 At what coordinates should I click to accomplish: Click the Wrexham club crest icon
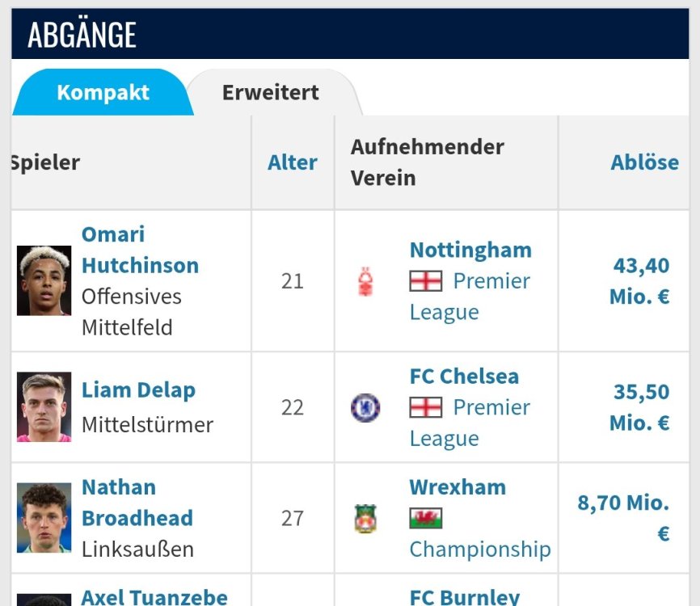click(365, 518)
